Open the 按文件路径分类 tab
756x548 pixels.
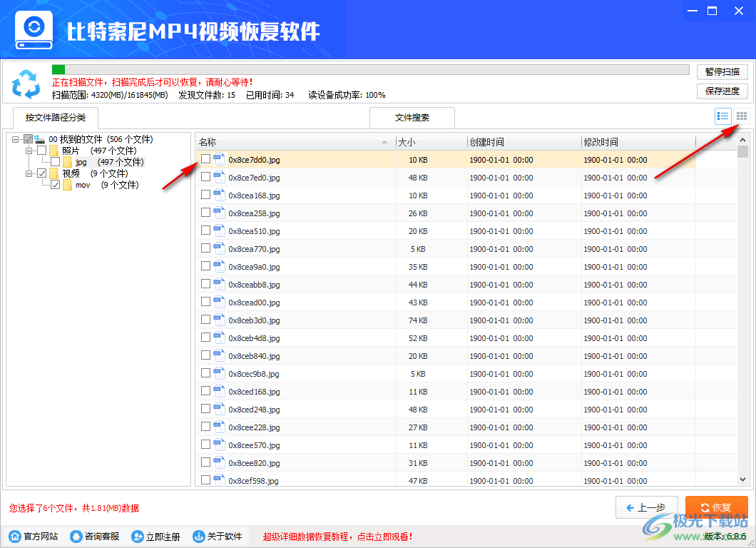coord(56,118)
